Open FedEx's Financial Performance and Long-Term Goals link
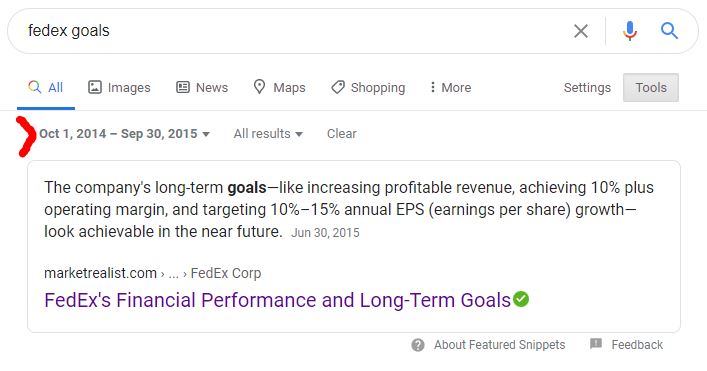 click(x=277, y=300)
